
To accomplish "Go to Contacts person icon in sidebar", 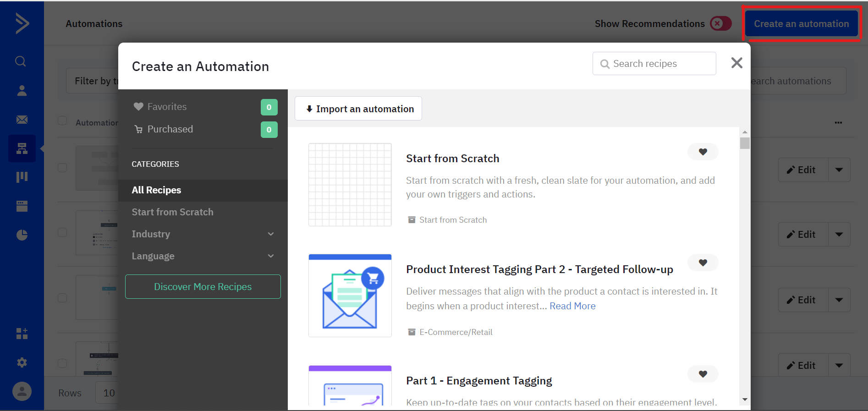I will [x=22, y=91].
